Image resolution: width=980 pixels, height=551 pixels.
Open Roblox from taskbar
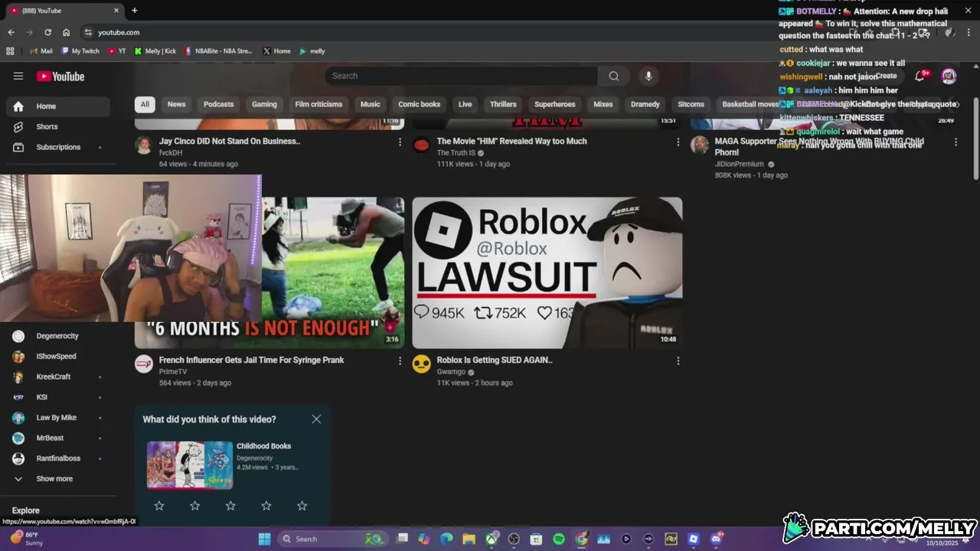click(693, 539)
